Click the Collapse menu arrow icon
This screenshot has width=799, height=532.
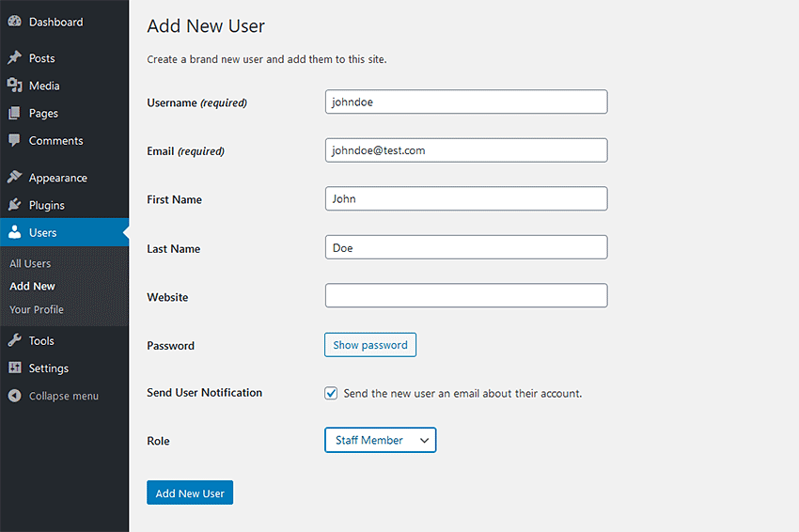pos(14,396)
